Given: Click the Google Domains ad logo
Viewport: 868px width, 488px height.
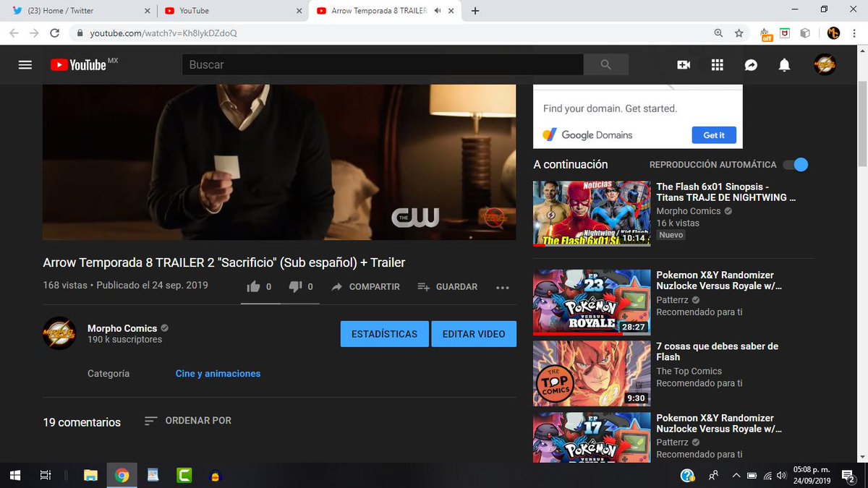Looking at the screenshot, I should [588, 135].
